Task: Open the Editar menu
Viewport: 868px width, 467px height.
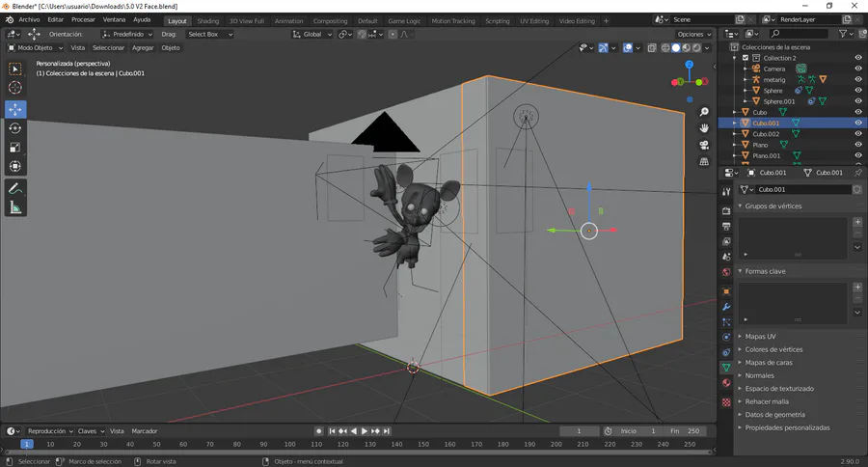Action: coord(55,20)
